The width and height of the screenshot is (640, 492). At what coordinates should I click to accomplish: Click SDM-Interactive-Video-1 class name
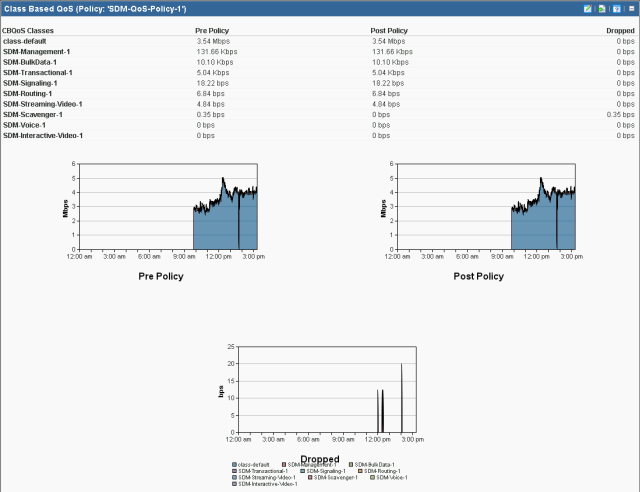43,135
